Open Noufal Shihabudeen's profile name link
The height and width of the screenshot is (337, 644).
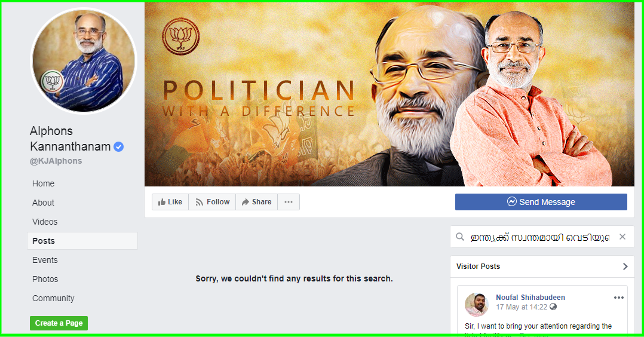(530, 297)
